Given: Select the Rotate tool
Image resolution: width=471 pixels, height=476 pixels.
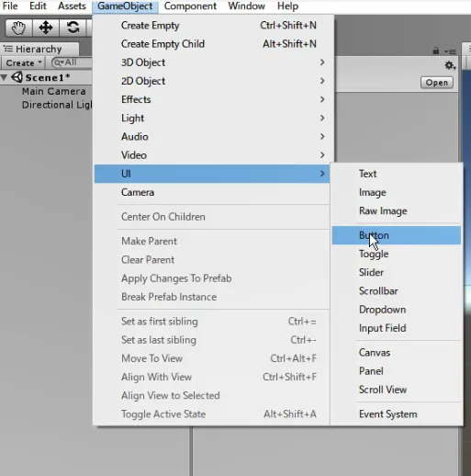Looking at the screenshot, I should 73,28.
